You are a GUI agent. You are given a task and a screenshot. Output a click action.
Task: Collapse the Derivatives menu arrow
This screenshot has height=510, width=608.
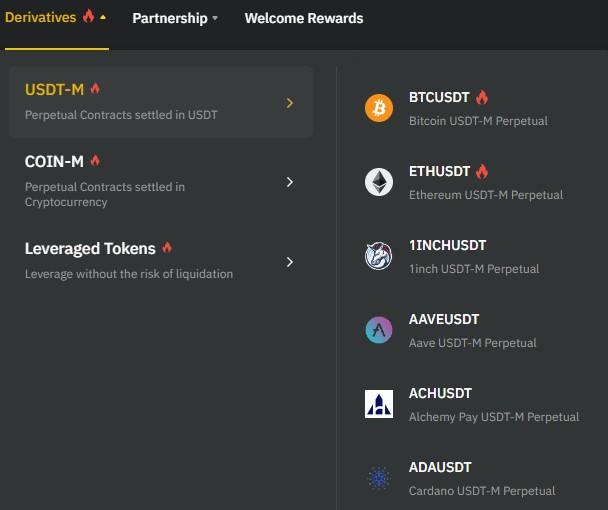click(103, 17)
